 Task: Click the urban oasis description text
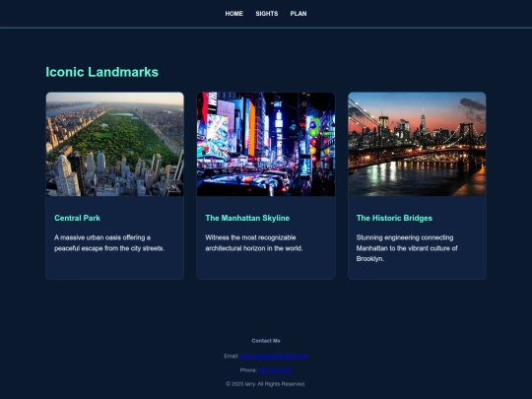click(x=109, y=243)
